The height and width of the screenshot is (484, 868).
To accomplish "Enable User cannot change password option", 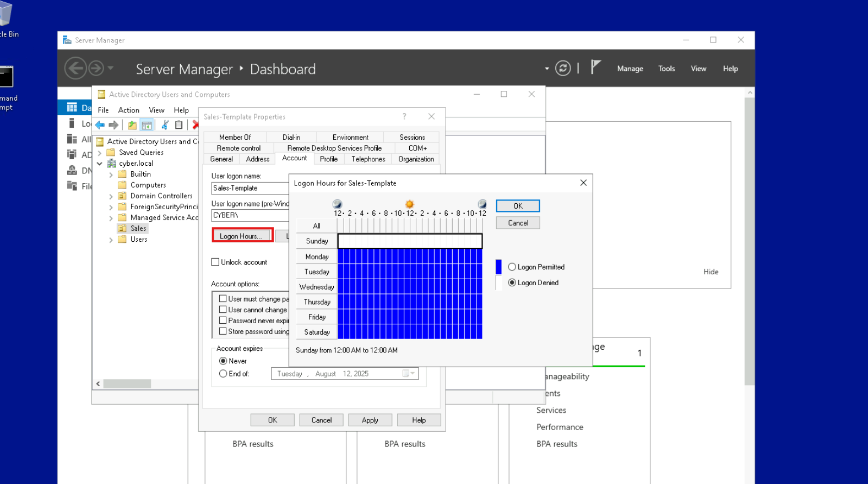I will point(223,309).
